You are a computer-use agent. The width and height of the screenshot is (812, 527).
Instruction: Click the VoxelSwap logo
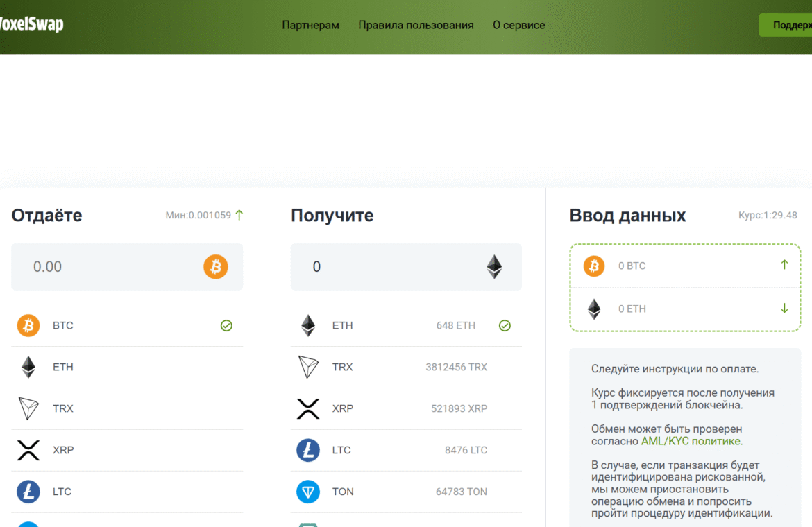pyautogui.click(x=31, y=25)
